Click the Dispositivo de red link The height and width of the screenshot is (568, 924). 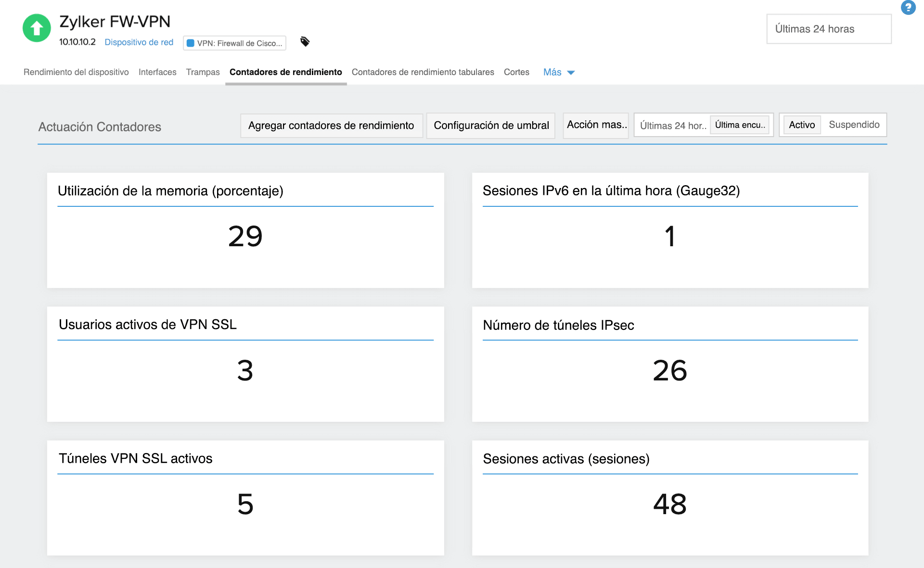point(139,42)
